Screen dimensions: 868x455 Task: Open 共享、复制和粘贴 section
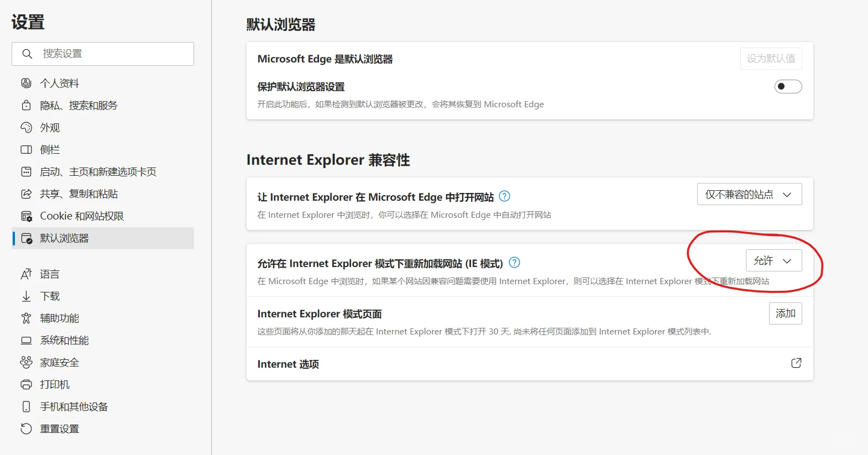103,193
